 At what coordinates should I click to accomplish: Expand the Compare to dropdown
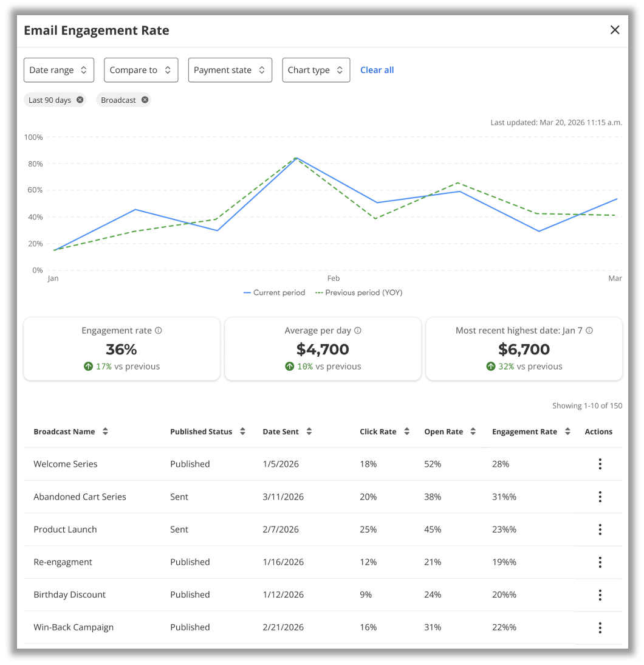[x=141, y=71]
